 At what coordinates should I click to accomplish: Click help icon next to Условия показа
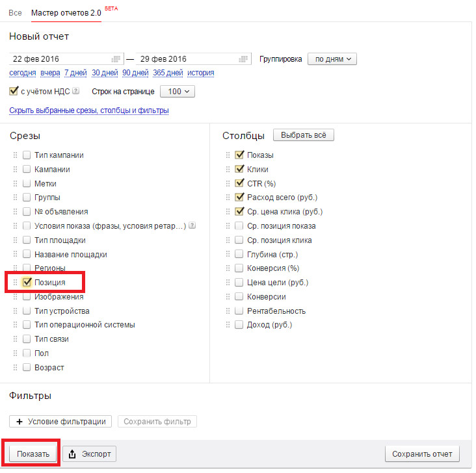coord(192,225)
